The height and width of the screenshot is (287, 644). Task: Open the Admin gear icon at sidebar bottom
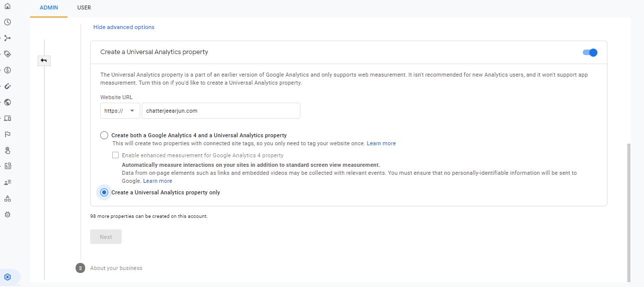click(x=8, y=277)
